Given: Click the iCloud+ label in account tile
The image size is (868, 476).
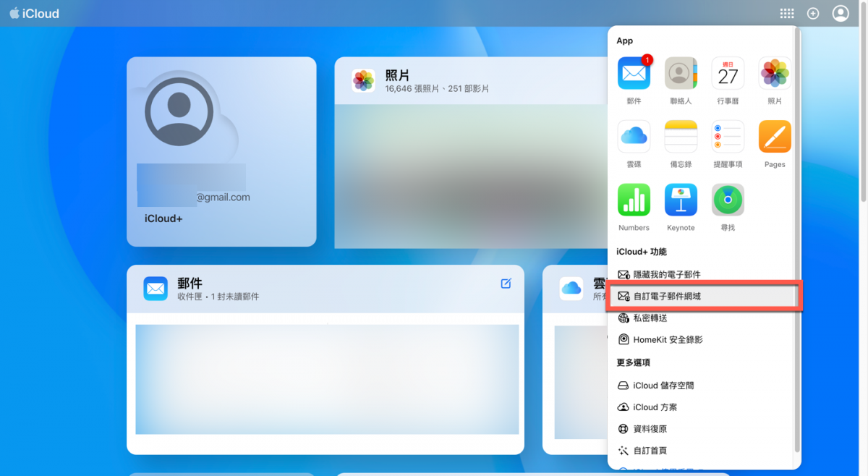Looking at the screenshot, I should tap(163, 218).
